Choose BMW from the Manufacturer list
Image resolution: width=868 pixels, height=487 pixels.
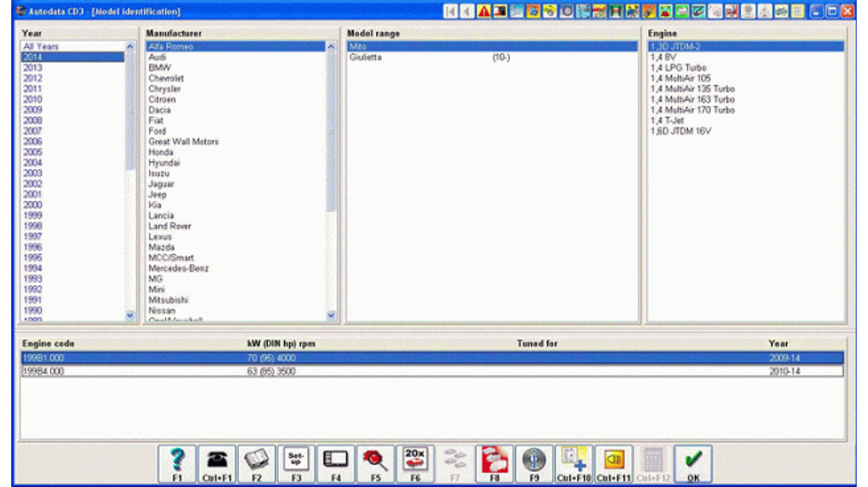pyautogui.click(x=160, y=68)
